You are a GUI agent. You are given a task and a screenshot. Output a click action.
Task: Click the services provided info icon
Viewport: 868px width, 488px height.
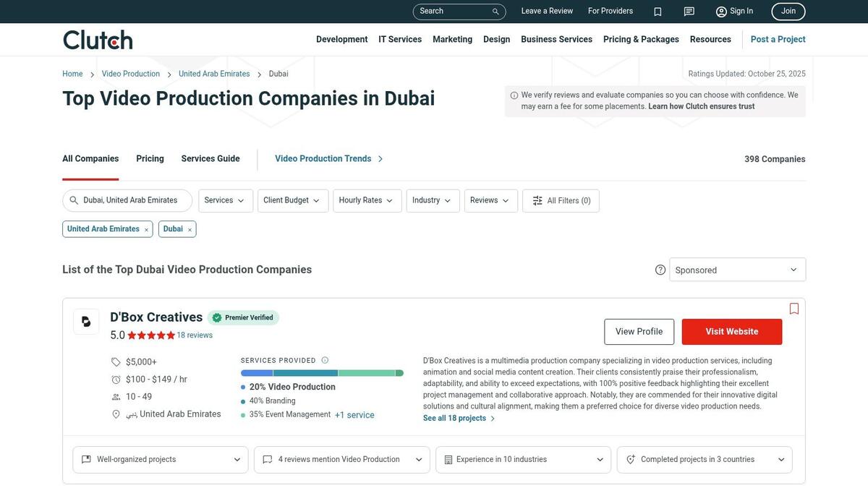(325, 360)
